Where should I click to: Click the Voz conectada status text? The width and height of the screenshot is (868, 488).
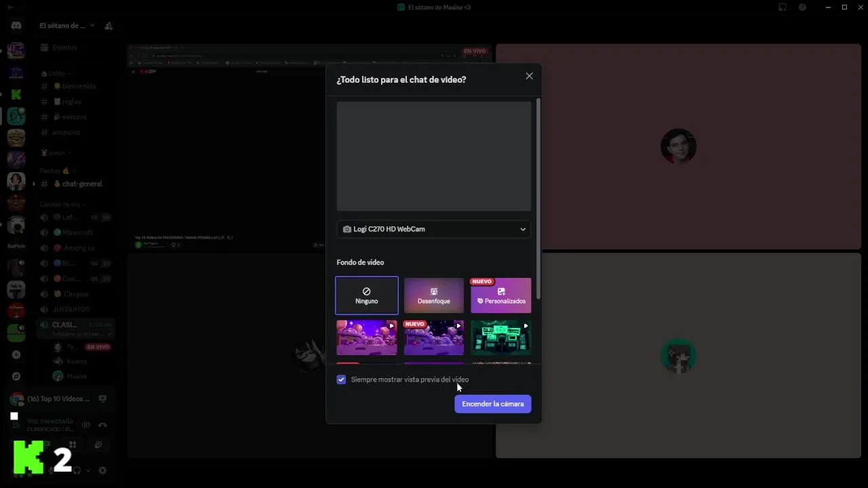click(50, 421)
